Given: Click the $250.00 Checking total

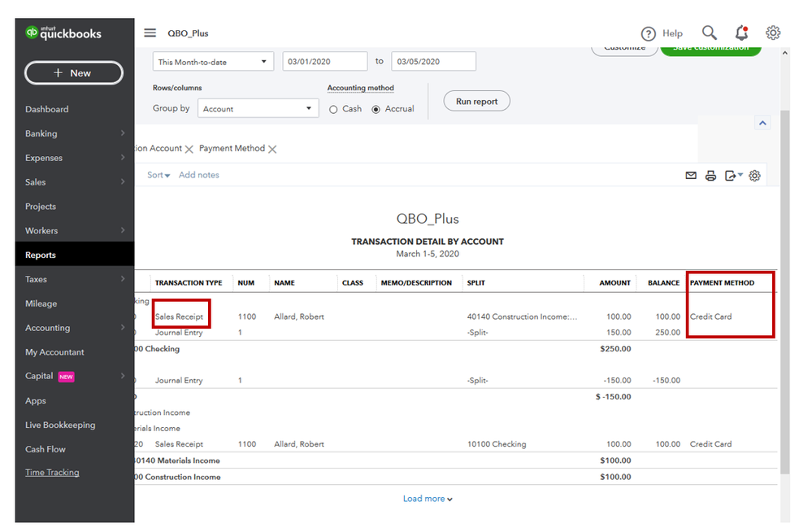Looking at the screenshot, I should coord(615,349).
